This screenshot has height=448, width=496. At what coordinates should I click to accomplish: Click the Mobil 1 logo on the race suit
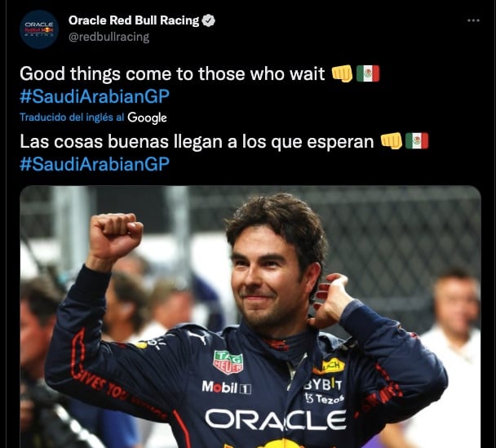[227, 388]
